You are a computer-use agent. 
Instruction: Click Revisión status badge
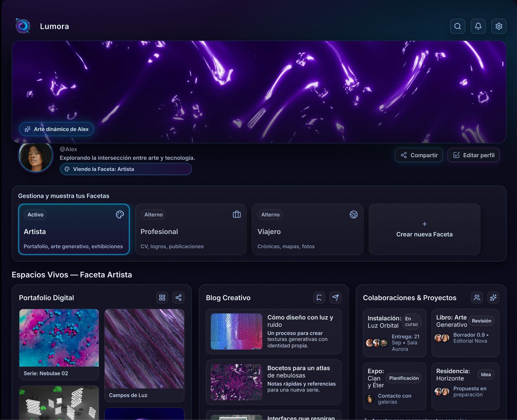(x=481, y=321)
